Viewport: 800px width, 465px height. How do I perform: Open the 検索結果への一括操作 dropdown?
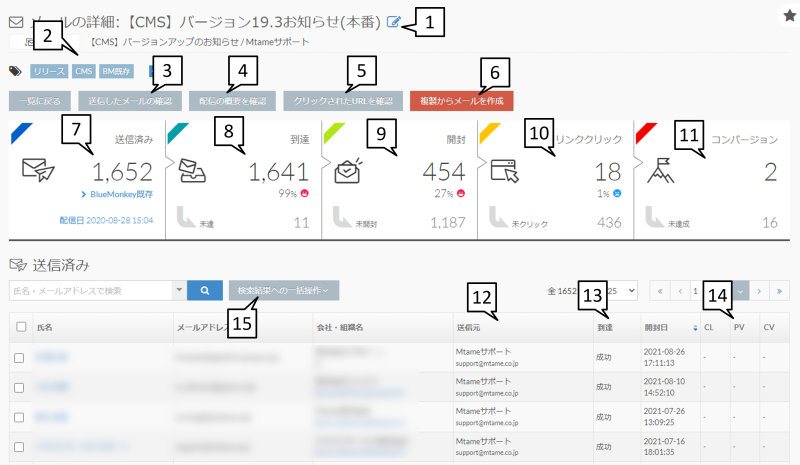(284, 290)
